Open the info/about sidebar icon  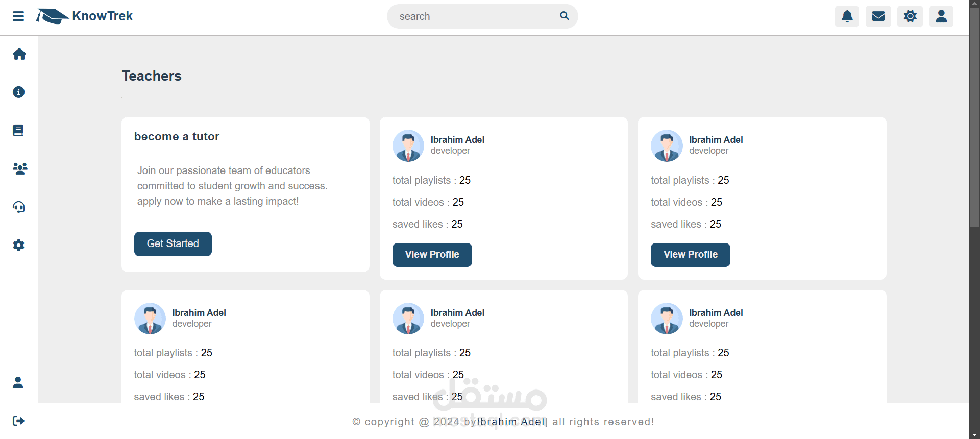coord(19,92)
